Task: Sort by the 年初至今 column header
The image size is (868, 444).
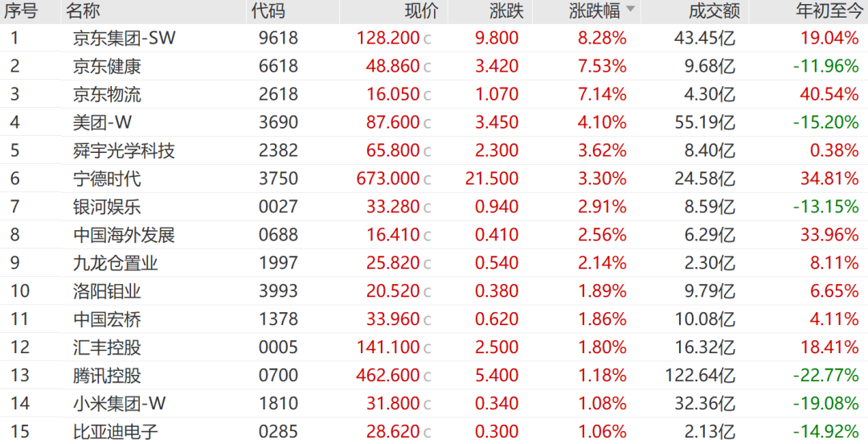Action: 830,10
